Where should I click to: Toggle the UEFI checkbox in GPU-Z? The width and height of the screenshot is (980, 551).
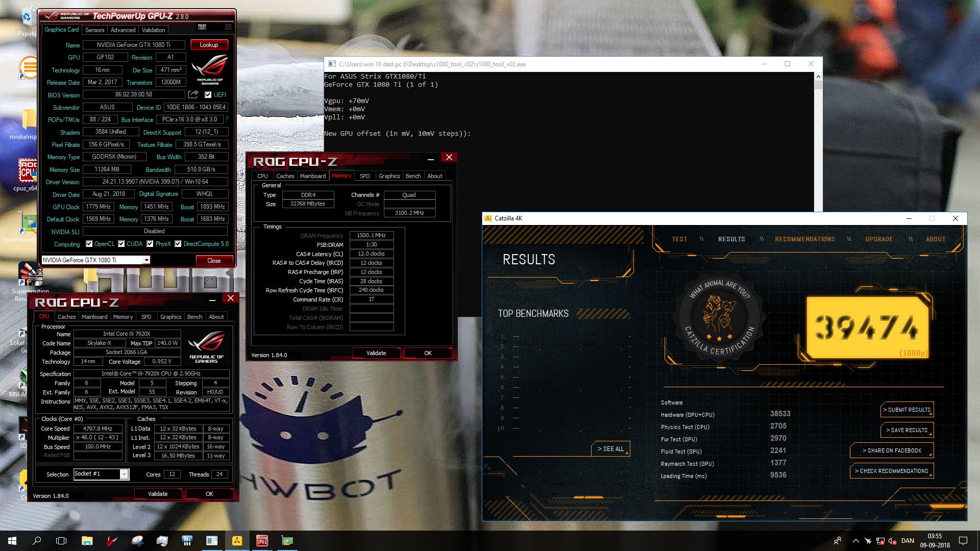pos(208,94)
